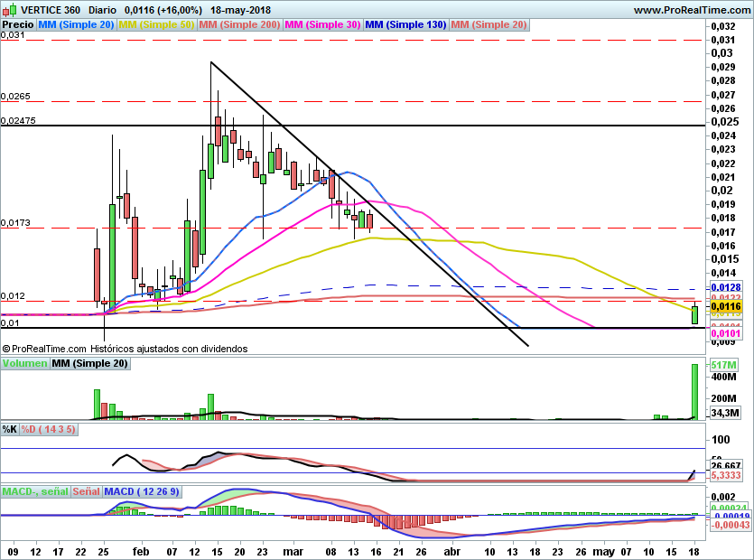
Task: Click the abr month marker on time axis
Action: [452, 551]
